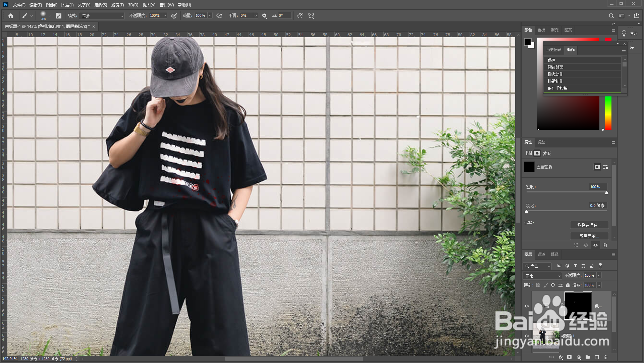Hide the 图层 1 layer

[x=527, y=335]
